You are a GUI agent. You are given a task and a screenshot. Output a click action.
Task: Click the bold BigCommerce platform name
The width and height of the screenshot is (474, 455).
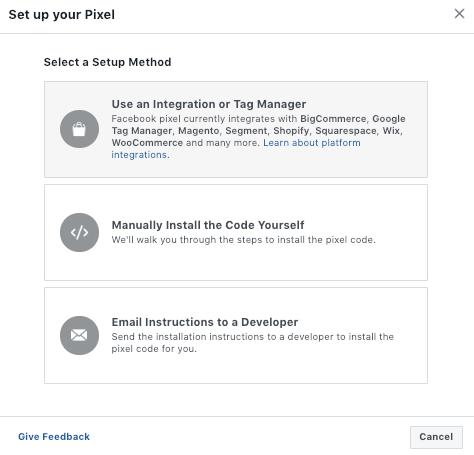(x=333, y=119)
